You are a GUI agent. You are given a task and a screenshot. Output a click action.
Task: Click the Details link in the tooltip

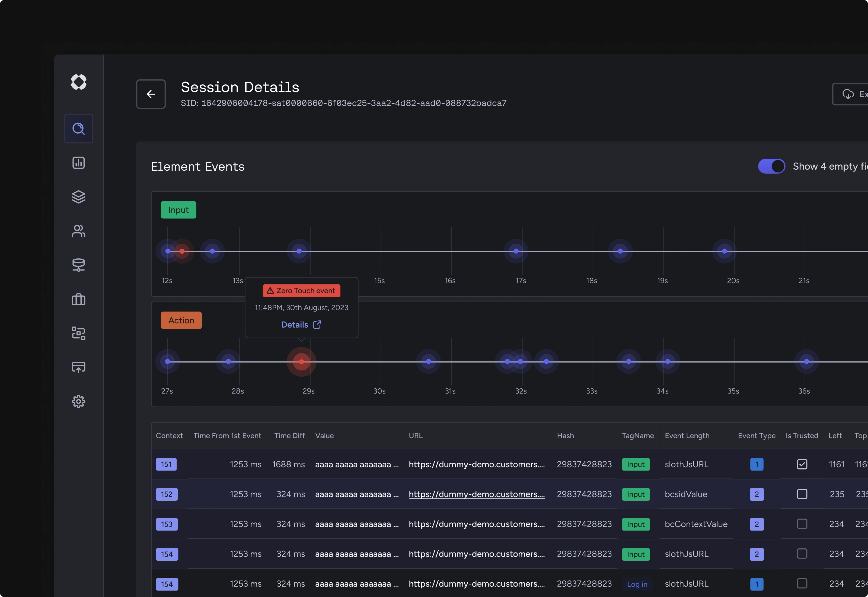pyautogui.click(x=295, y=325)
